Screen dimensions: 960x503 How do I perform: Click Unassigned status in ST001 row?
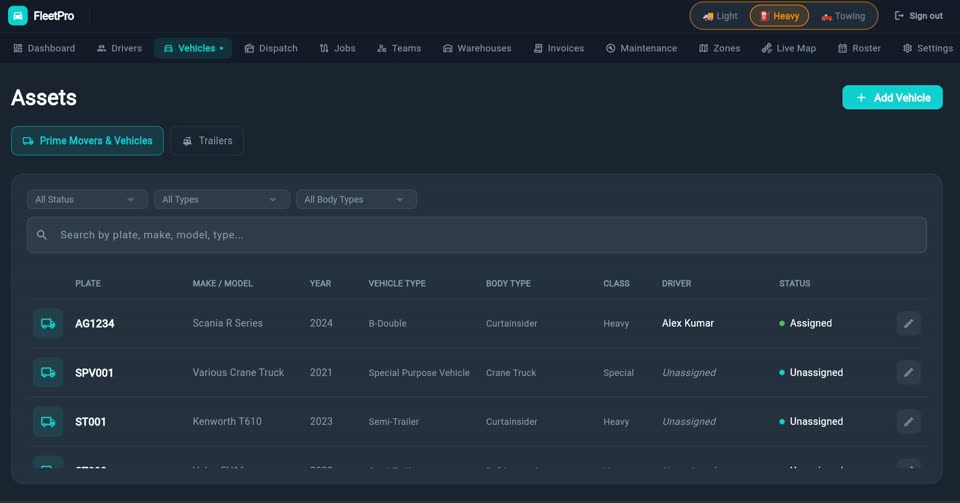[x=811, y=421]
